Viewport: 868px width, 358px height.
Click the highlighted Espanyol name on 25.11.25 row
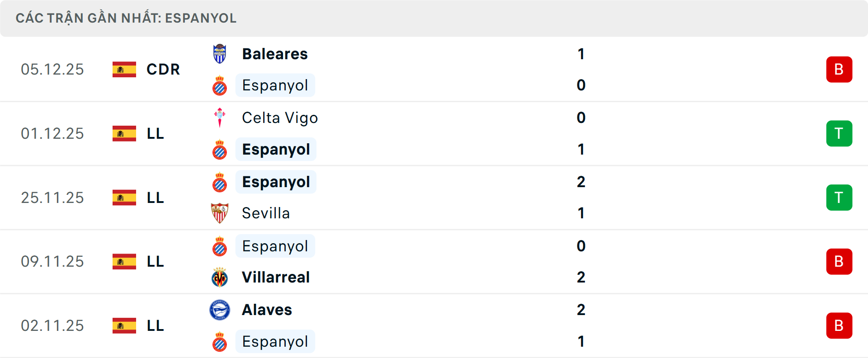(x=276, y=182)
